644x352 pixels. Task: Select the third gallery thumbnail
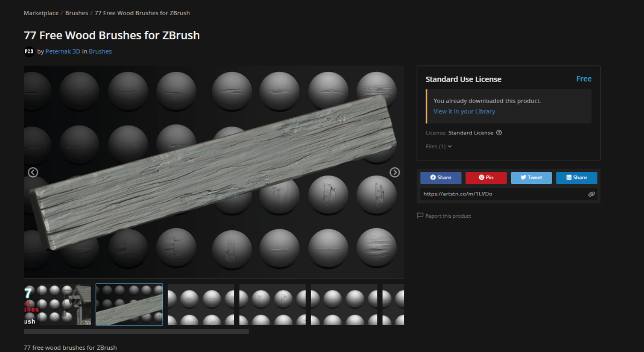point(201,304)
